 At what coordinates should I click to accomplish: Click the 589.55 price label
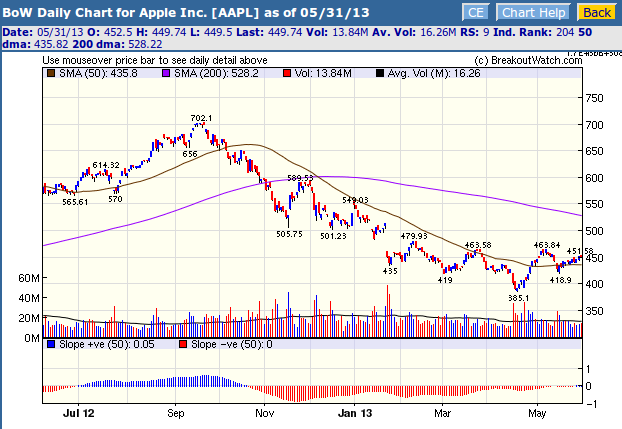click(x=300, y=178)
